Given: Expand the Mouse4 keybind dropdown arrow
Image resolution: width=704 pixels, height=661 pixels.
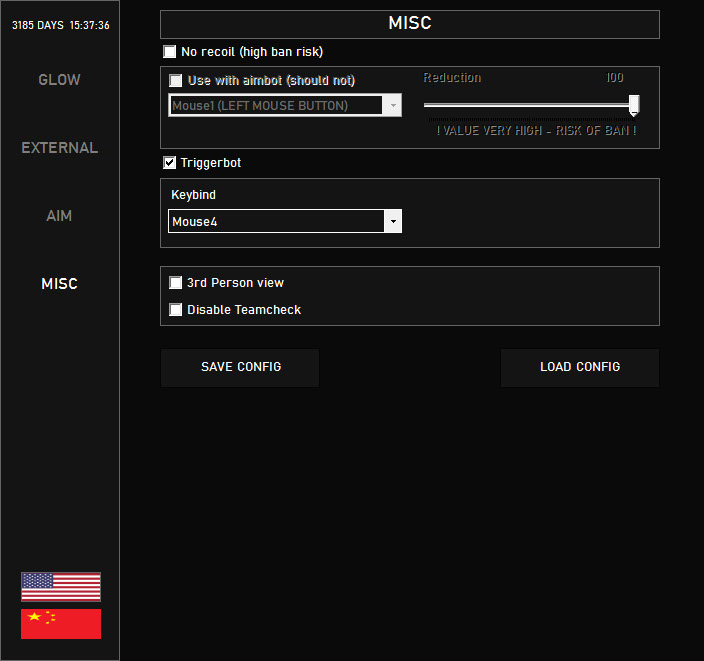Looking at the screenshot, I should click(x=393, y=222).
